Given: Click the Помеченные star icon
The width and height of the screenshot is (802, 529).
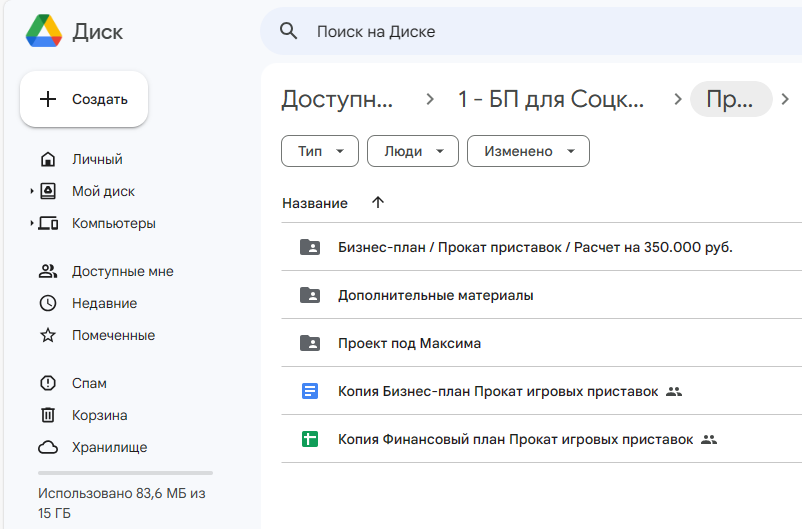Looking at the screenshot, I should (x=48, y=335).
